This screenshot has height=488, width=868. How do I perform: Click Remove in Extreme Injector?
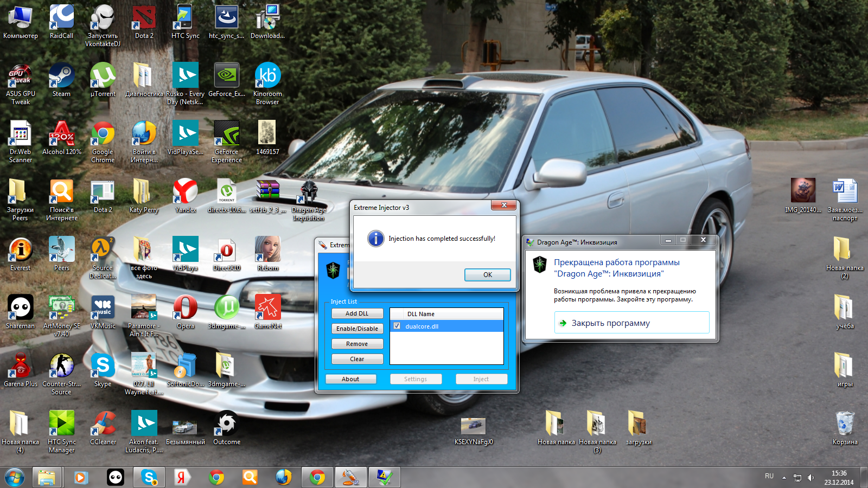(x=357, y=344)
